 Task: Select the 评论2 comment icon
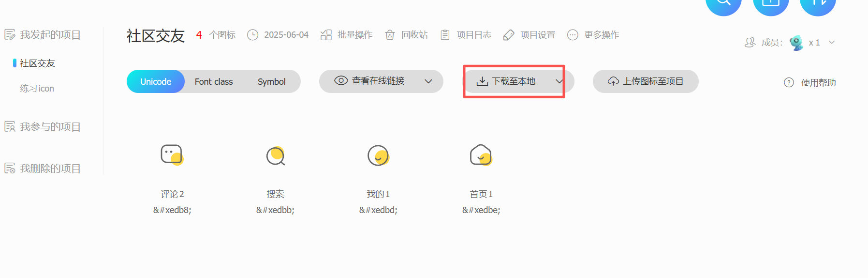pos(172,155)
